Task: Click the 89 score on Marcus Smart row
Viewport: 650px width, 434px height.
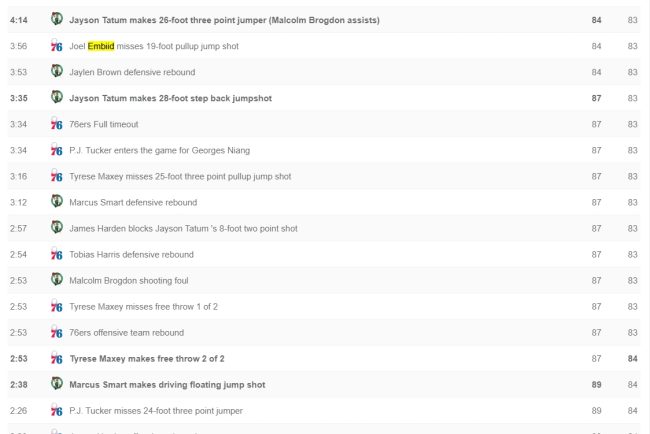Action: (x=596, y=384)
